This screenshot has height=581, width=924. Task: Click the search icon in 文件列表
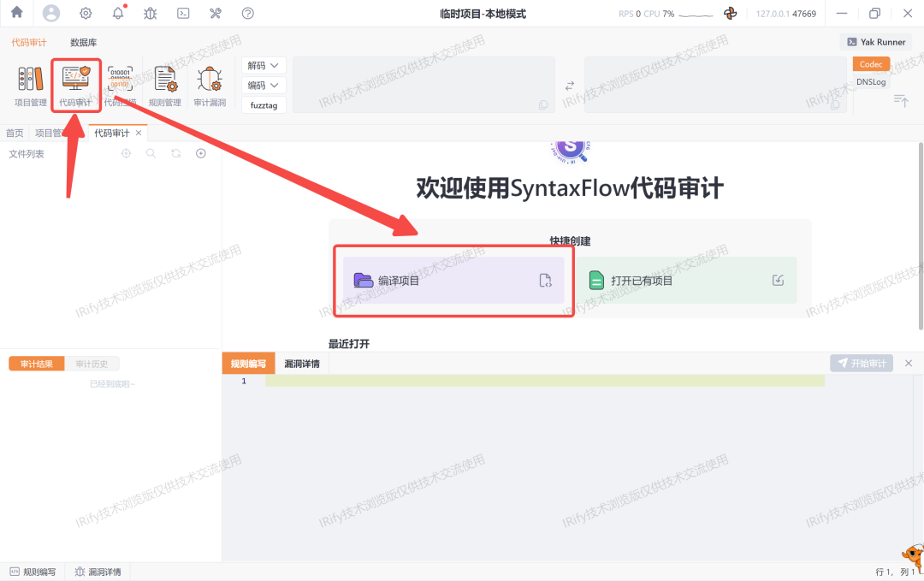151,153
